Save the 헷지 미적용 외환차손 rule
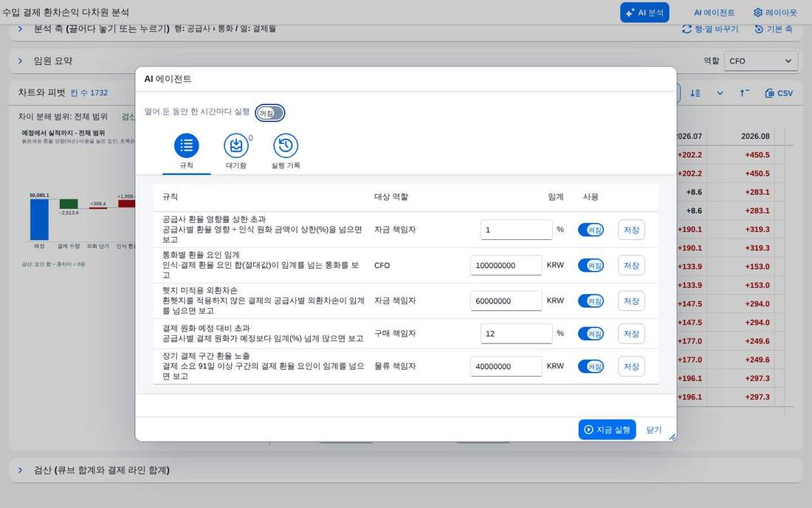The height and width of the screenshot is (508, 812). pos(631,301)
